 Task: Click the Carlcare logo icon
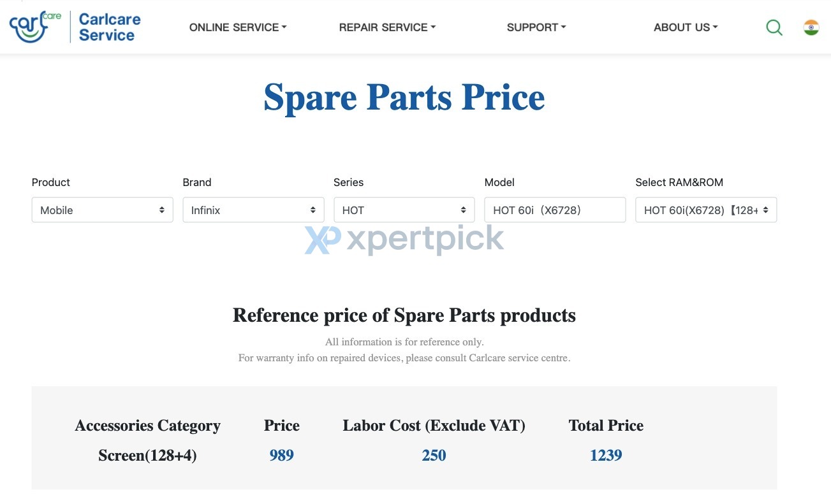35,27
